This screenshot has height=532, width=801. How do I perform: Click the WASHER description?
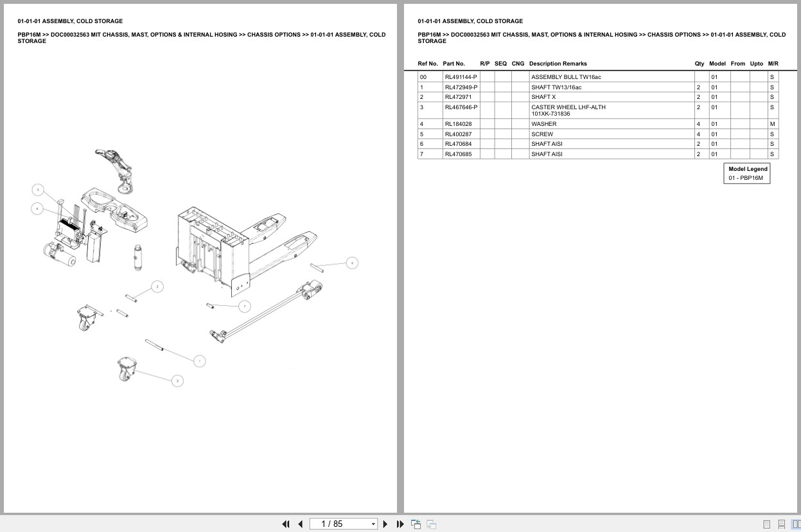pos(544,124)
